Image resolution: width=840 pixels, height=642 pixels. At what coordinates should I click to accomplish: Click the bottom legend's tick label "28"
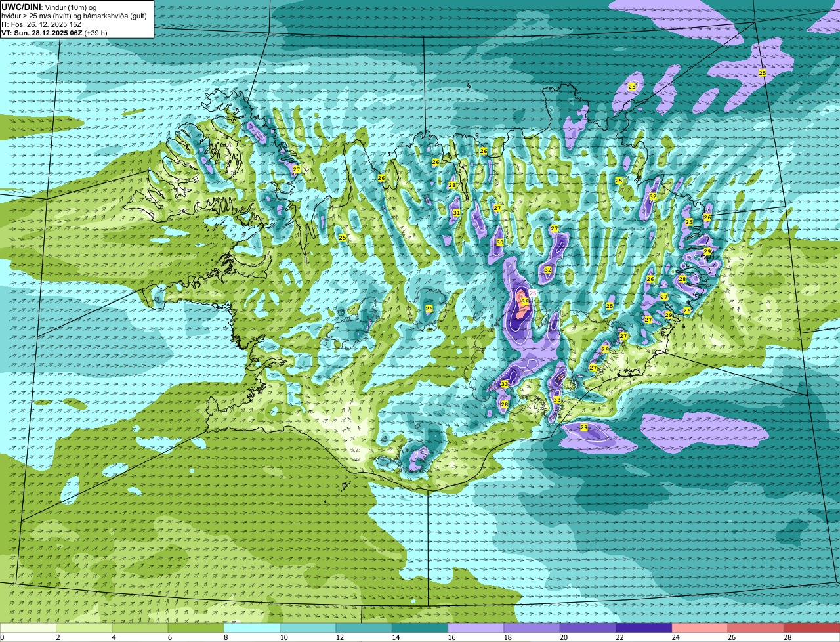click(787, 637)
